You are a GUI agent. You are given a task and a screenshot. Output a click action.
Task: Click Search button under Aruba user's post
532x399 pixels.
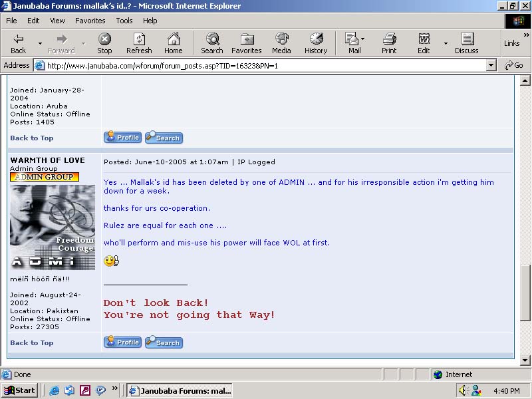click(x=164, y=138)
